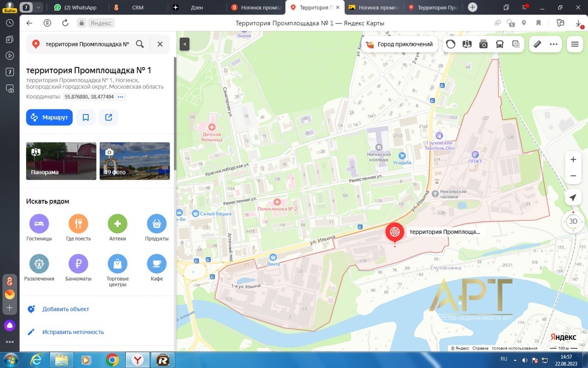This screenshot has width=588, height=368.
Task: Click the Маршрут route button
Action: point(49,117)
